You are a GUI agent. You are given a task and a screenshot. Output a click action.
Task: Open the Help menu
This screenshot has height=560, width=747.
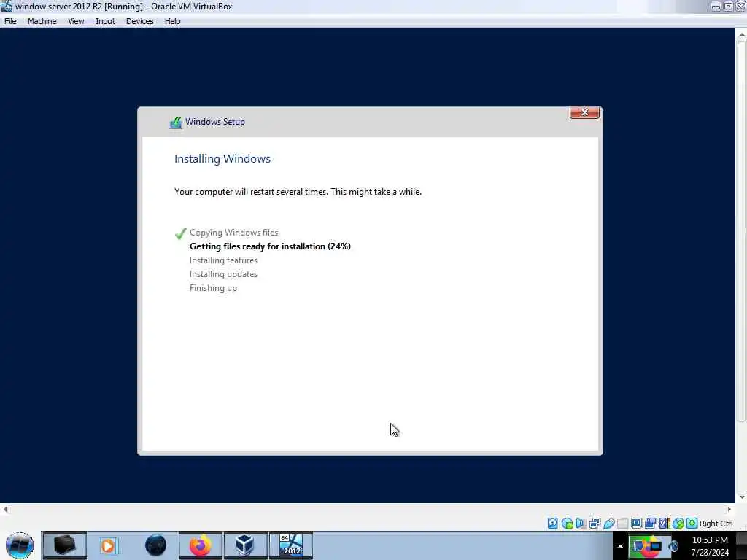click(172, 21)
